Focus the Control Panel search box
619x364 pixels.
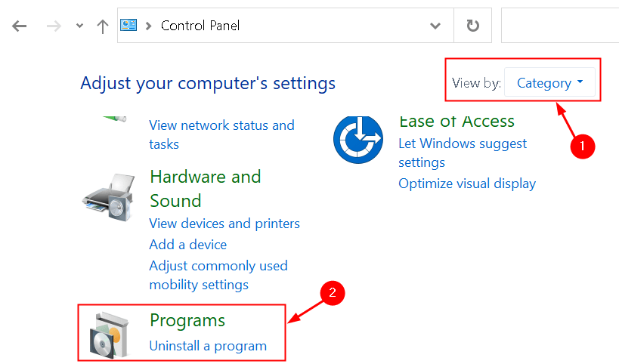560,25
